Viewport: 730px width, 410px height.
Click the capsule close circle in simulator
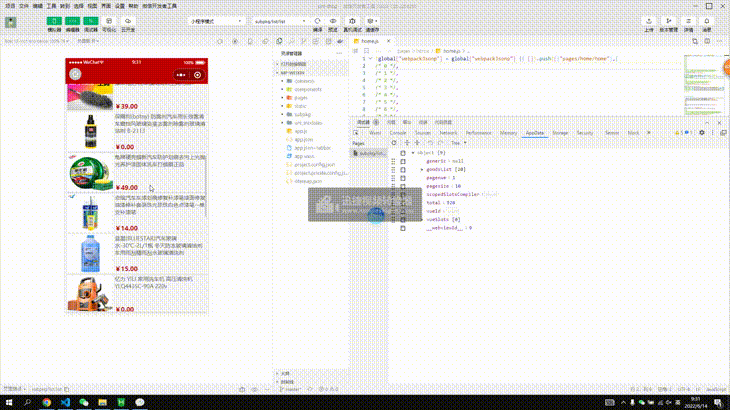(197, 75)
